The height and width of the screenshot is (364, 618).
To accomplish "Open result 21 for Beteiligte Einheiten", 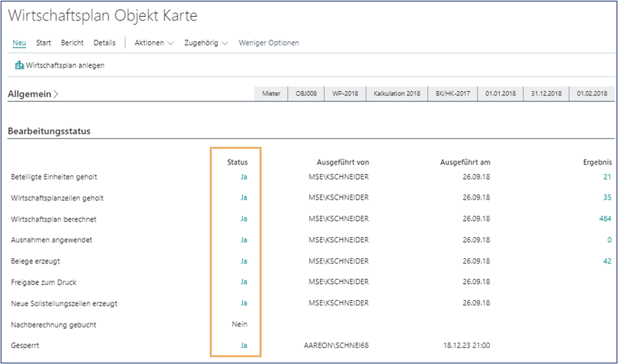I will tap(606, 177).
